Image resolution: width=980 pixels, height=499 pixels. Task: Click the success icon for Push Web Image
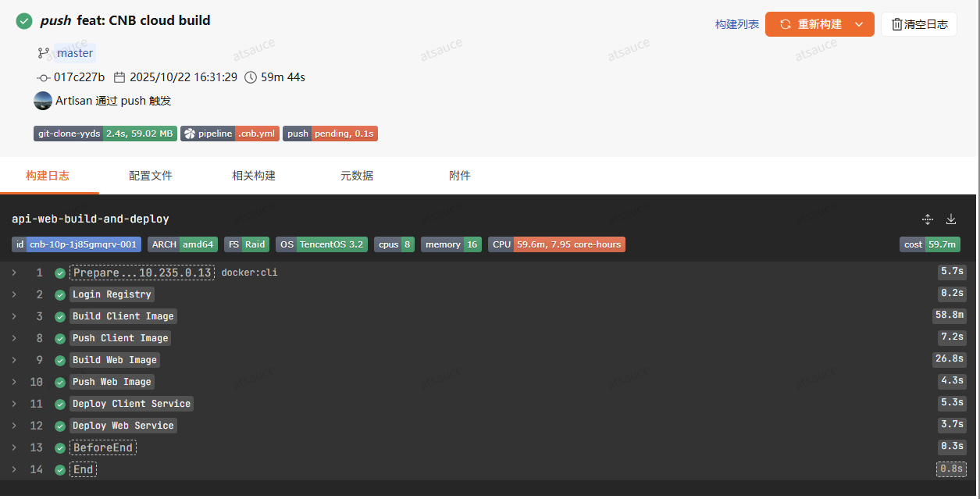[x=60, y=383]
